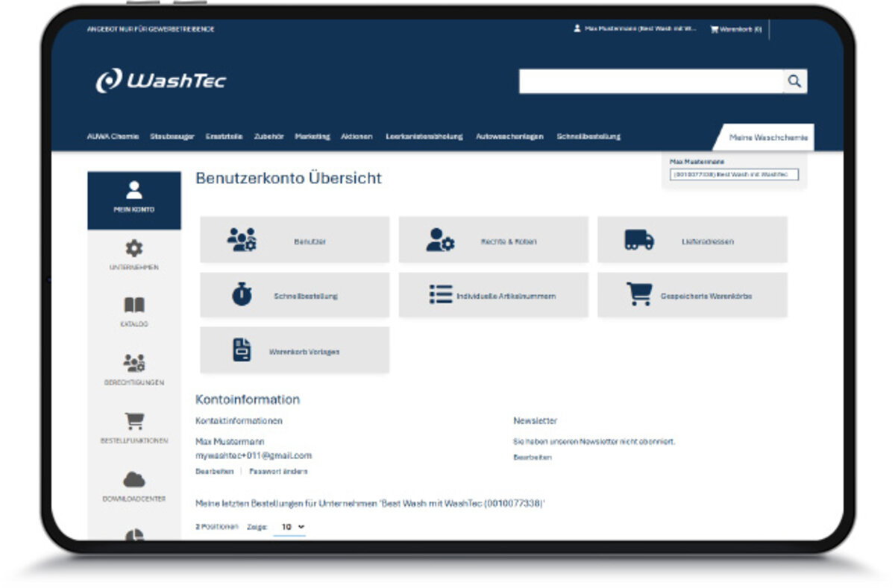895x588 pixels.
Task: Open the Leerkanisterabholung menu
Action: (424, 136)
